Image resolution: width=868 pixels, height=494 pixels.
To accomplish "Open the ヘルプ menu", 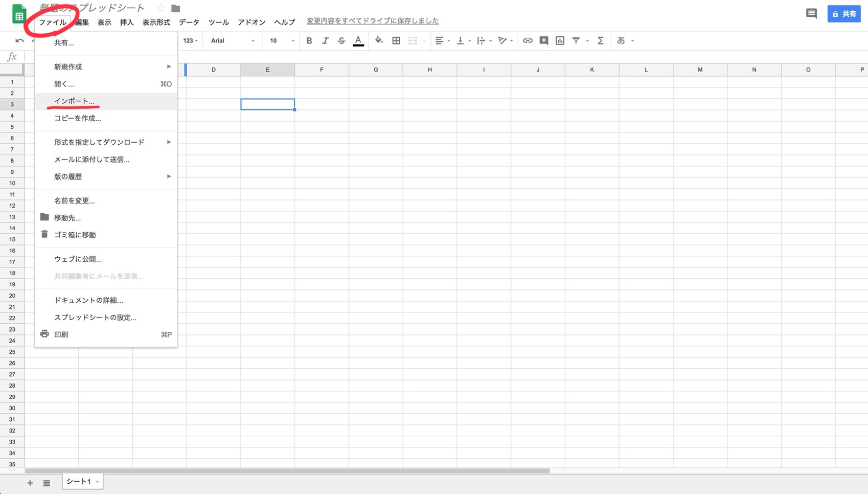I will click(285, 22).
